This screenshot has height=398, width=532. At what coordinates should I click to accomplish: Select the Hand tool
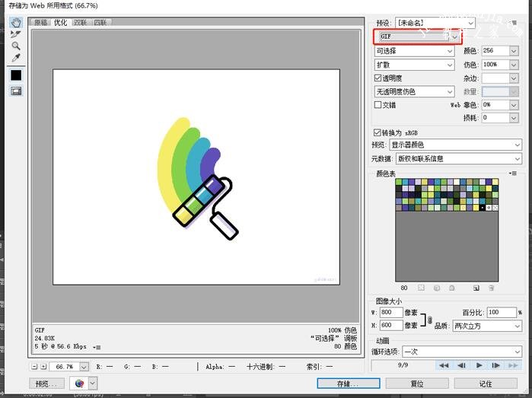16,23
